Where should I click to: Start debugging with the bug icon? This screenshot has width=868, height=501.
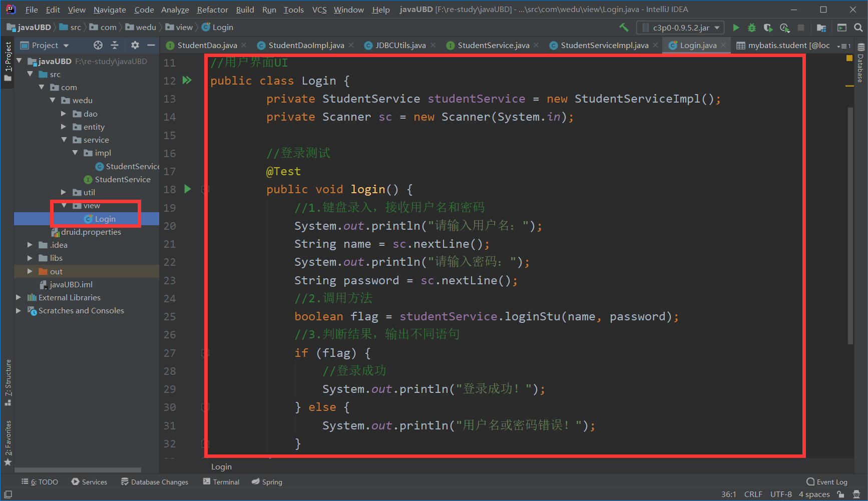tap(752, 28)
